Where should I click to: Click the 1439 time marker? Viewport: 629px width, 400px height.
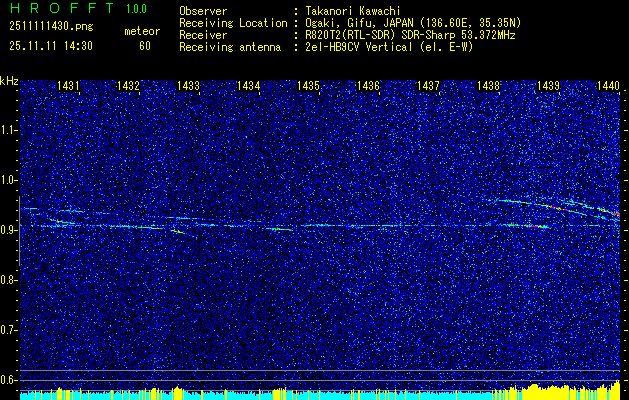coord(548,85)
